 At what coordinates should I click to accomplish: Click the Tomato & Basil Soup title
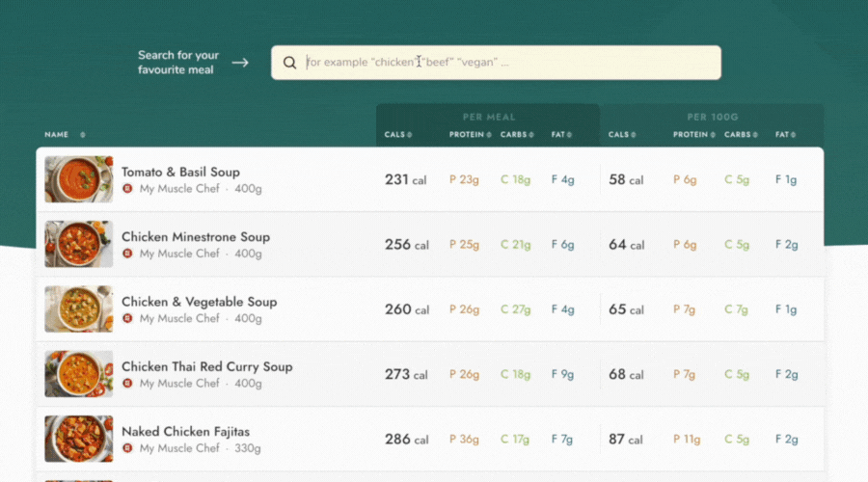180,173
